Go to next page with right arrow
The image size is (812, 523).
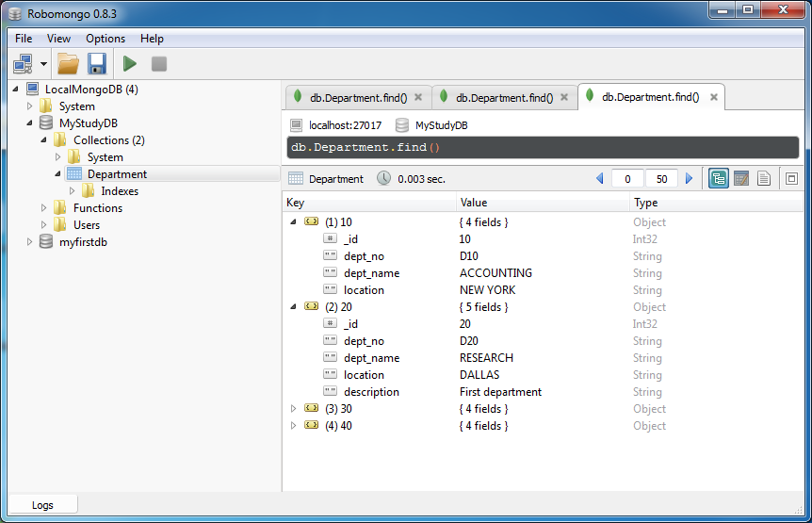(689, 179)
